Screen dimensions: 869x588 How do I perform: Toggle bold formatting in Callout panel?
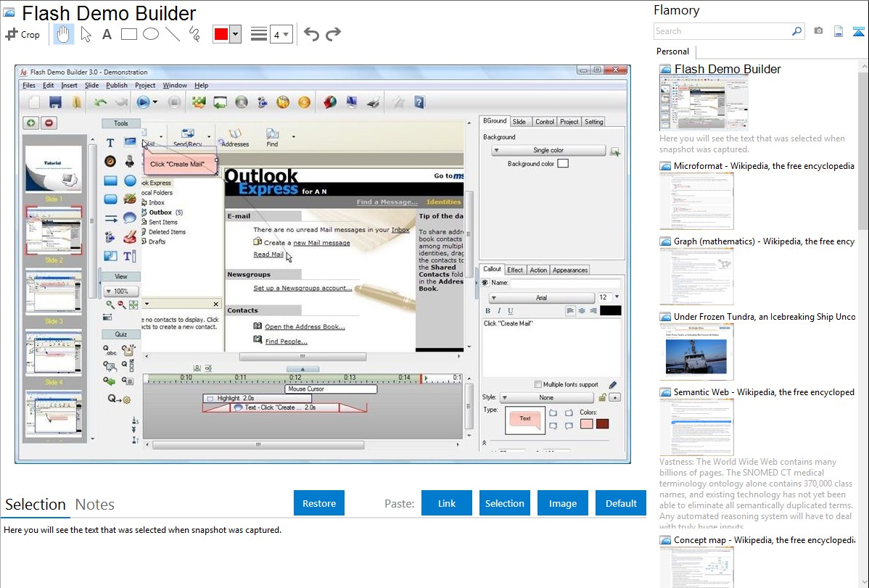pos(487,311)
